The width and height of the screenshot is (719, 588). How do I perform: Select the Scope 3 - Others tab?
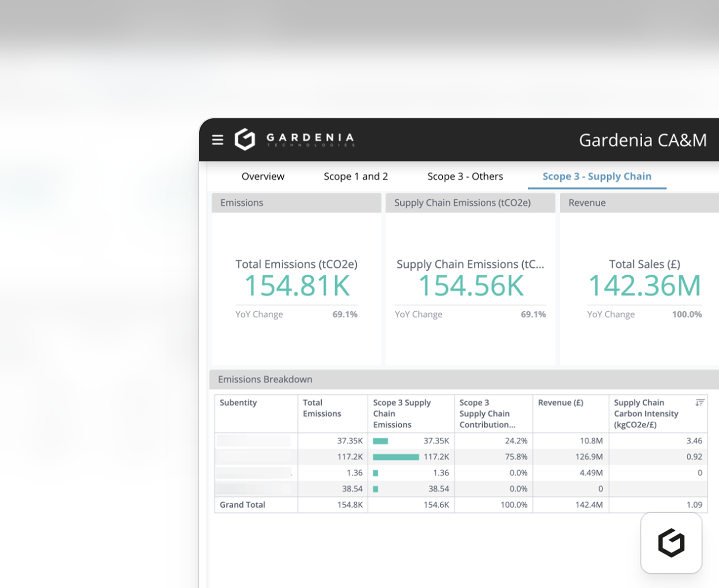[x=465, y=176]
